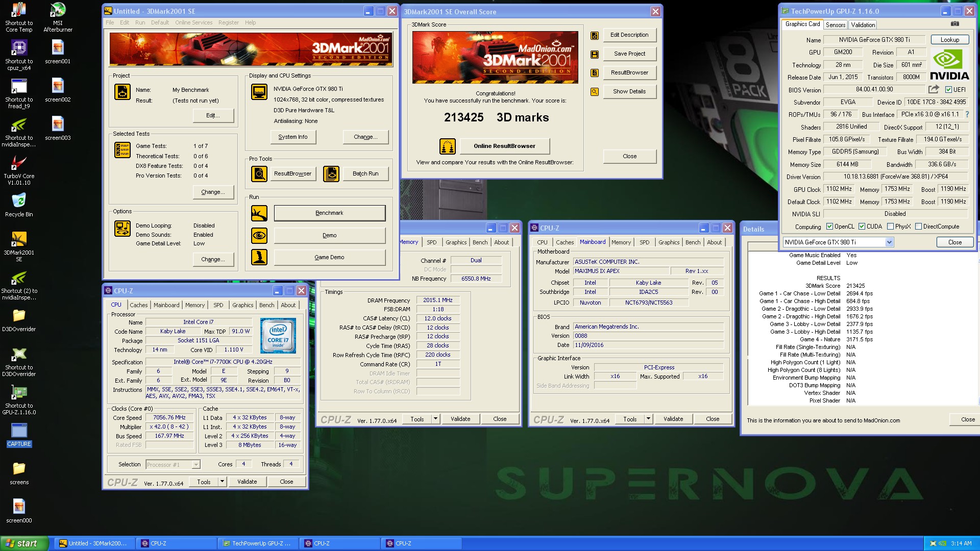Open the File menu in 3DMark2001
The height and width of the screenshot is (551, 980).
click(x=110, y=22)
